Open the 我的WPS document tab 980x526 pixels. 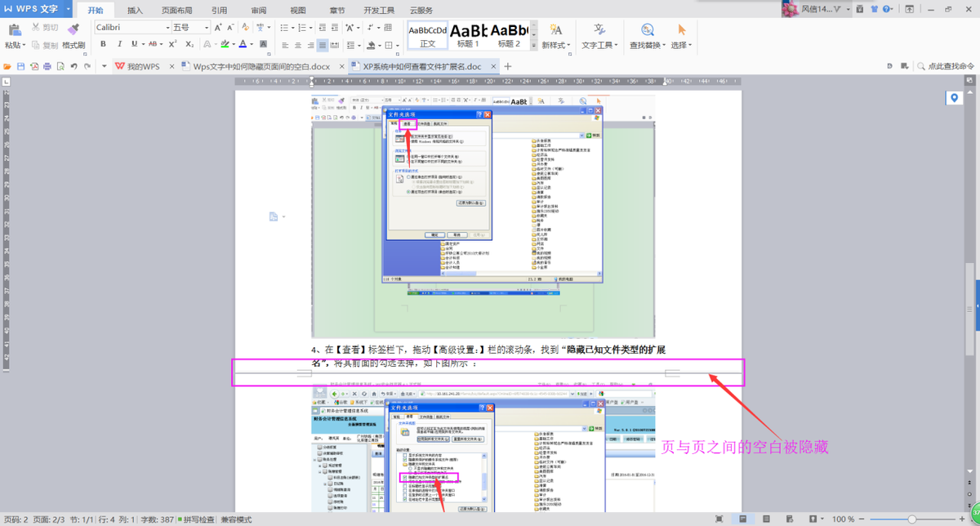(x=145, y=66)
